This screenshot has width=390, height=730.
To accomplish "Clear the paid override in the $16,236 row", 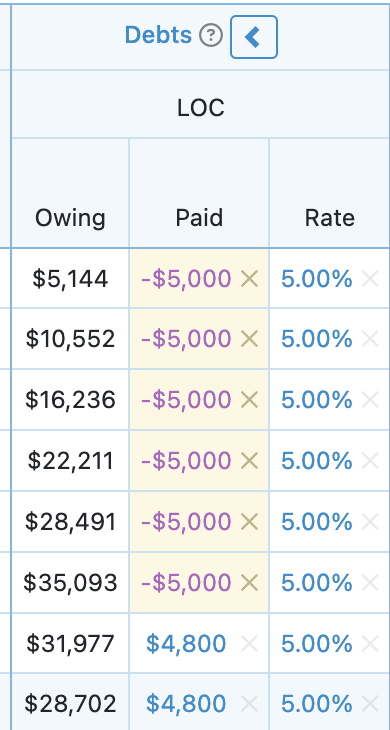I will tap(249, 399).
